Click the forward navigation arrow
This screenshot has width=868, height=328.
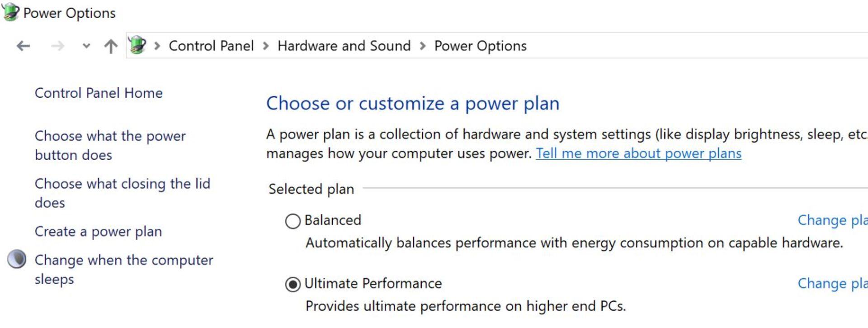coord(57,45)
